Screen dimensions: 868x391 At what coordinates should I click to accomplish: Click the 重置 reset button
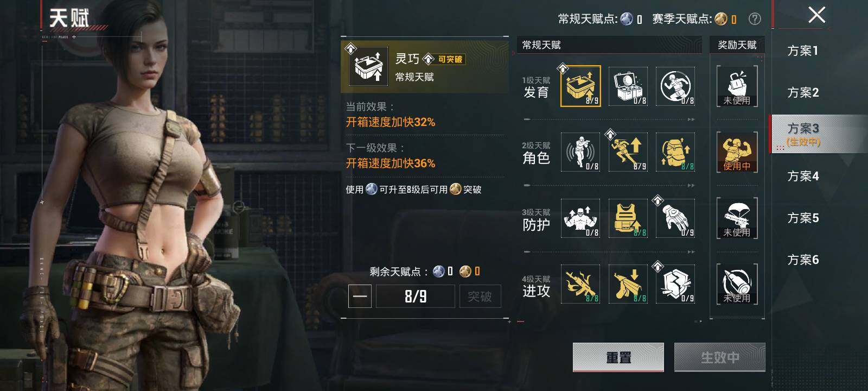pos(618,357)
